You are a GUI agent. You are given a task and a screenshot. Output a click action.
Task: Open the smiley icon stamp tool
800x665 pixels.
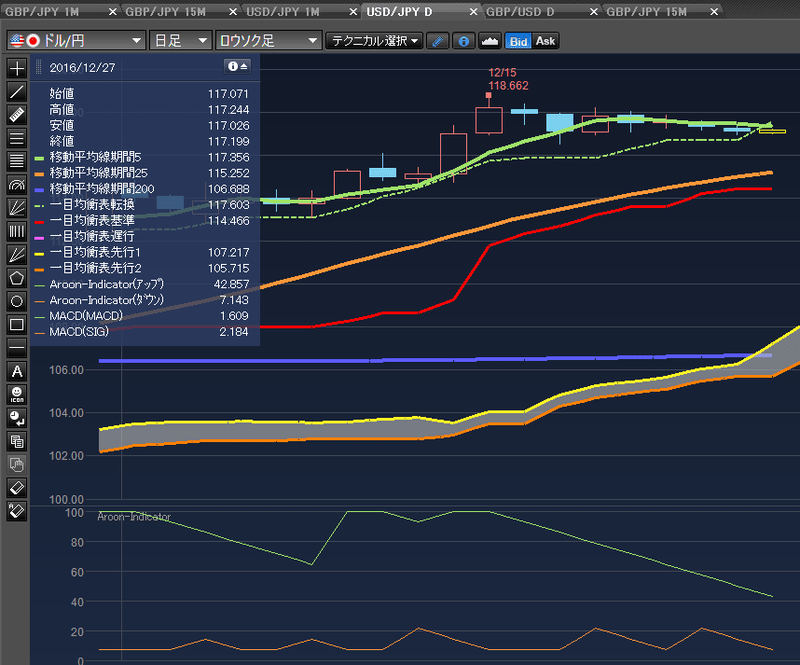click(x=17, y=395)
